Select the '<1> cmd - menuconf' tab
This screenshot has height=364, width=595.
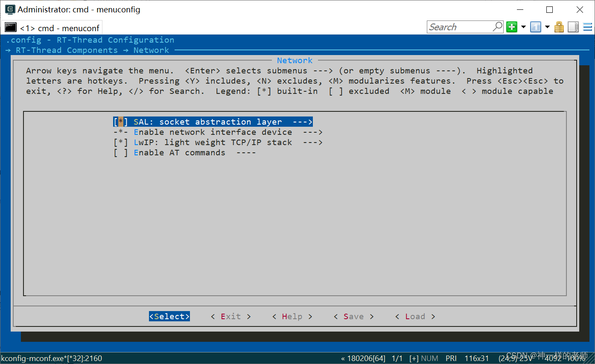52,28
